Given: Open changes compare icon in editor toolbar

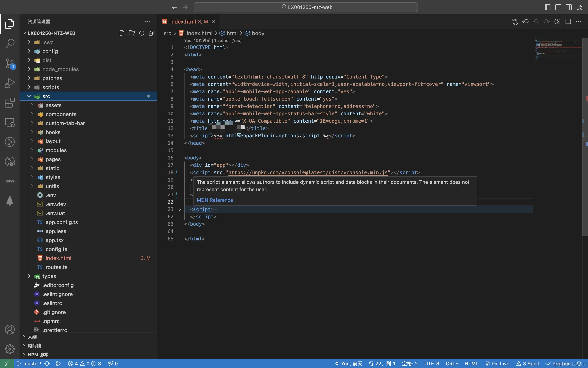Looking at the screenshot, I should click(x=515, y=21).
